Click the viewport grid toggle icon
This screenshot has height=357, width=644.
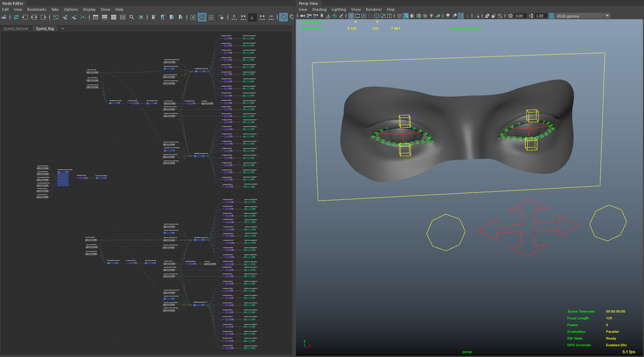coord(350,16)
